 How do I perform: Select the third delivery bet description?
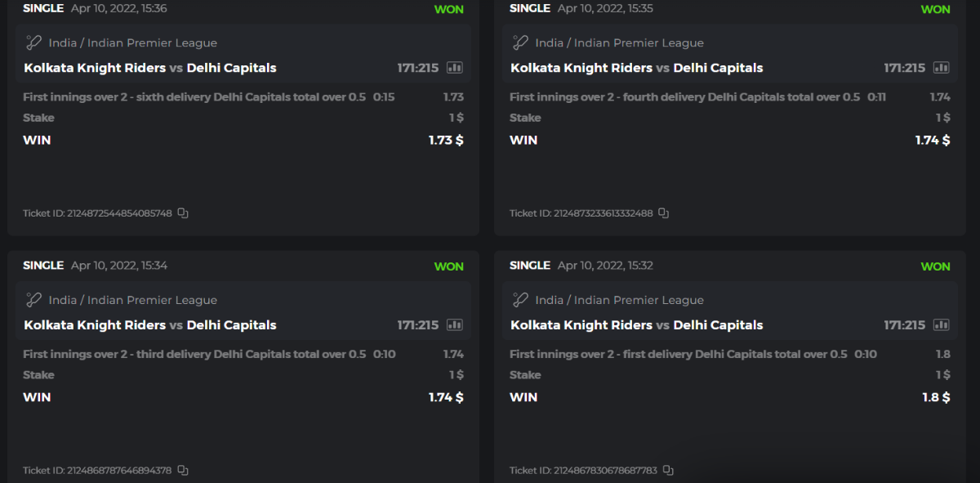(194, 355)
